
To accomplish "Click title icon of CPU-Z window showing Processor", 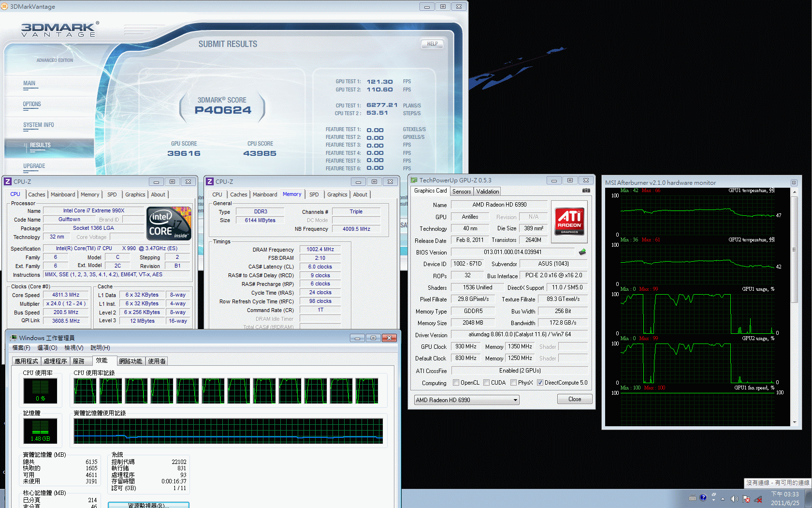I will pyautogui.click(x=8, y=181).
